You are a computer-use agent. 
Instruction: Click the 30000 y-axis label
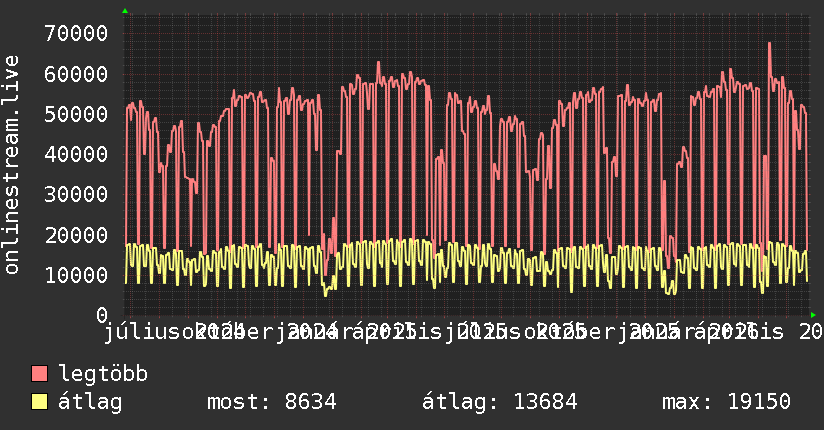(x=76, y=194)
